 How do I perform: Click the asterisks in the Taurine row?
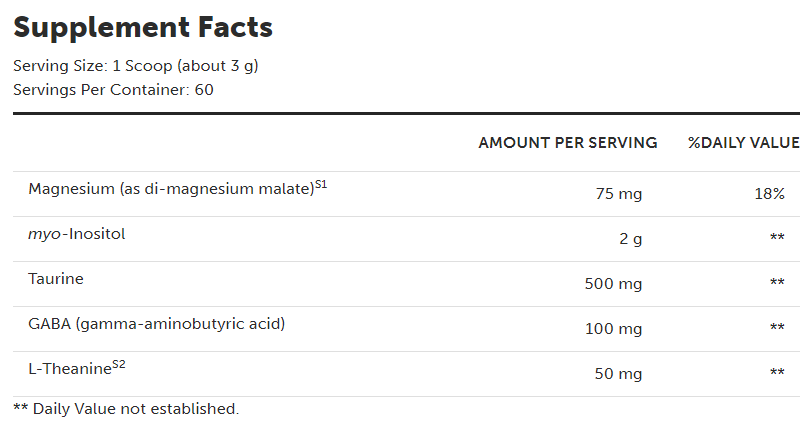coord(777,284)
